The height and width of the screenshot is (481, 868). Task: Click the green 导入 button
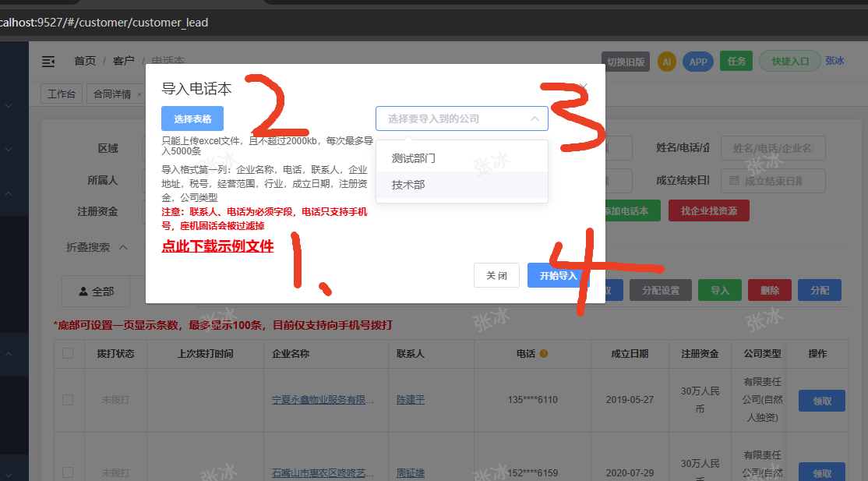coord(720,290)
